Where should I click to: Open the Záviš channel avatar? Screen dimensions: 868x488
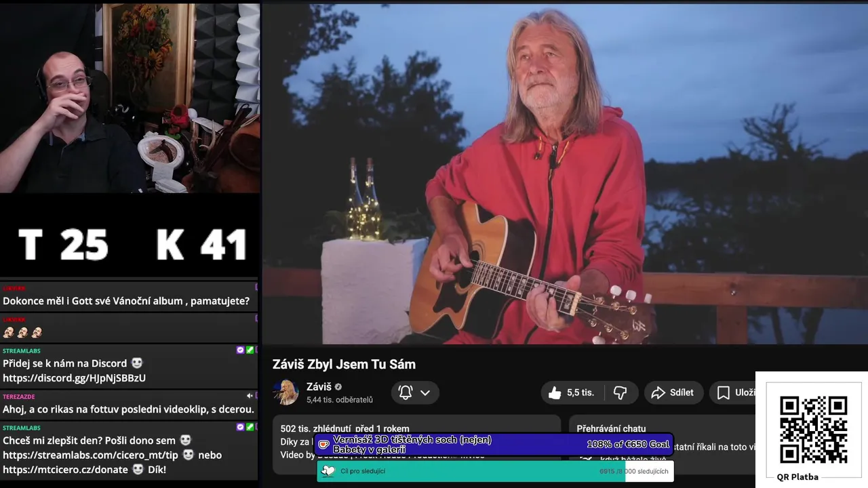coord(285,392)
